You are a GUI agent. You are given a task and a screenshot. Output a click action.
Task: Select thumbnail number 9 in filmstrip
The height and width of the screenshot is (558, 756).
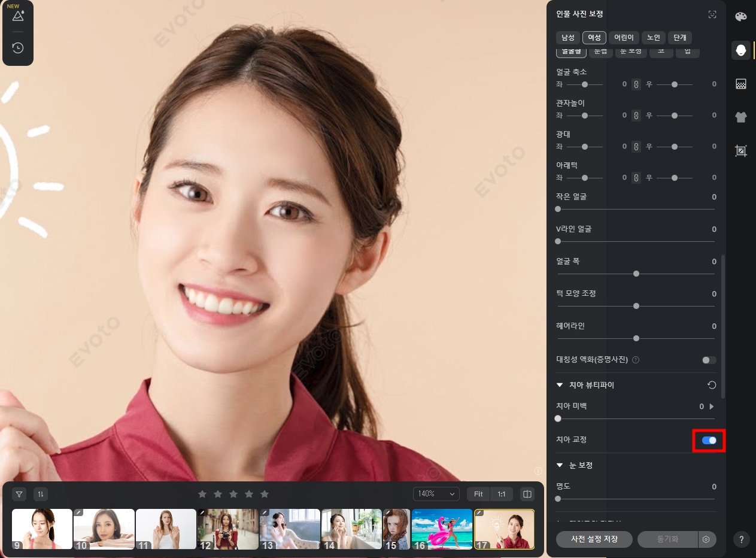42,529
